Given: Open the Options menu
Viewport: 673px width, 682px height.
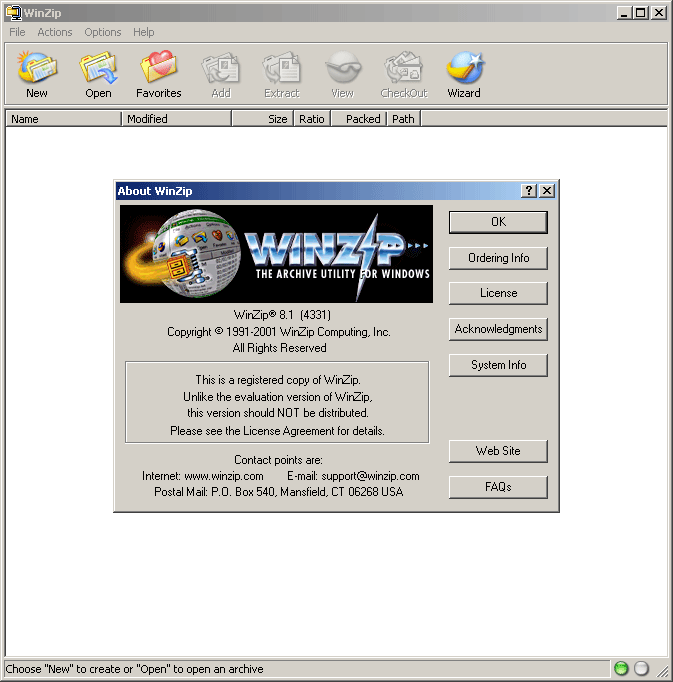Looking at the screenshot, I should point(103,32).
